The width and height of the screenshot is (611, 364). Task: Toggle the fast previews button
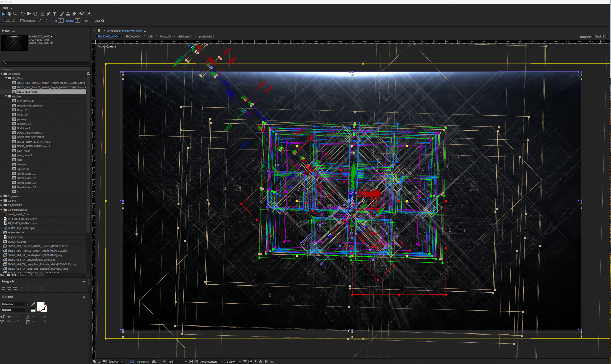click(x=250, y=362)
